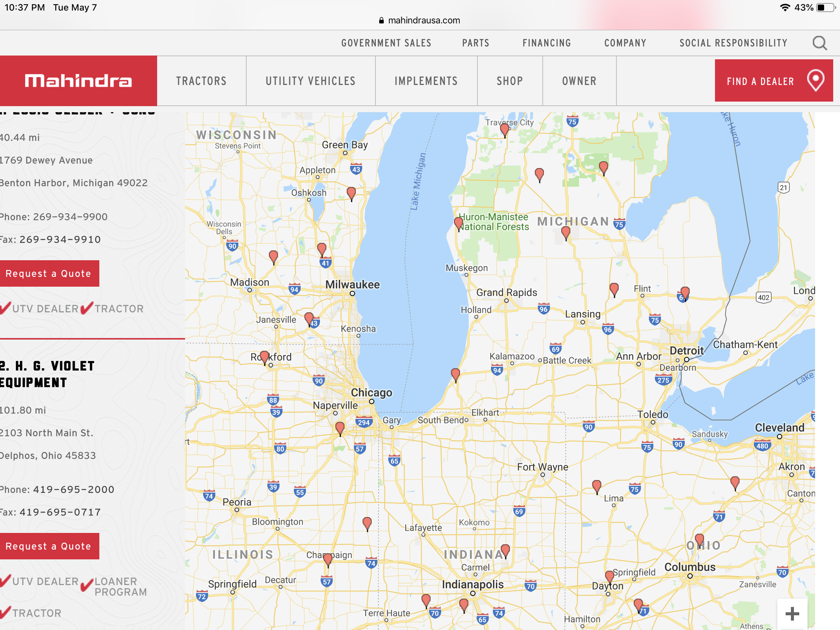Open the Company link

(x=625, y=43)
